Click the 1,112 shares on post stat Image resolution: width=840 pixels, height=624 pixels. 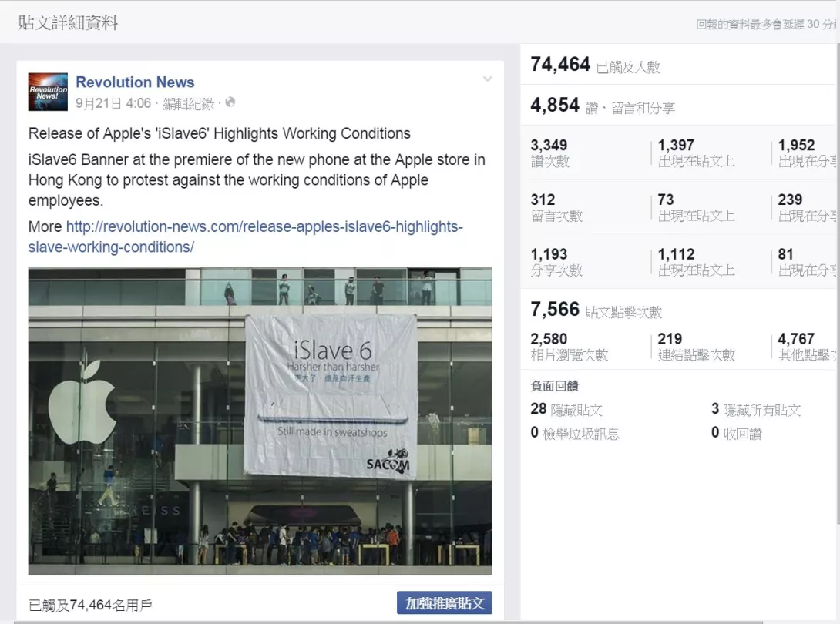point(697,262)
